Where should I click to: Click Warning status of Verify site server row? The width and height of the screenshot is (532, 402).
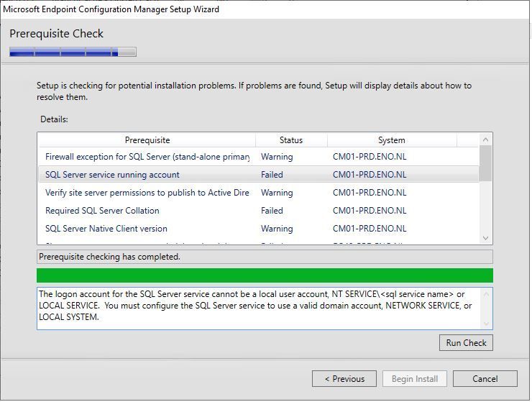pos(277,193)
